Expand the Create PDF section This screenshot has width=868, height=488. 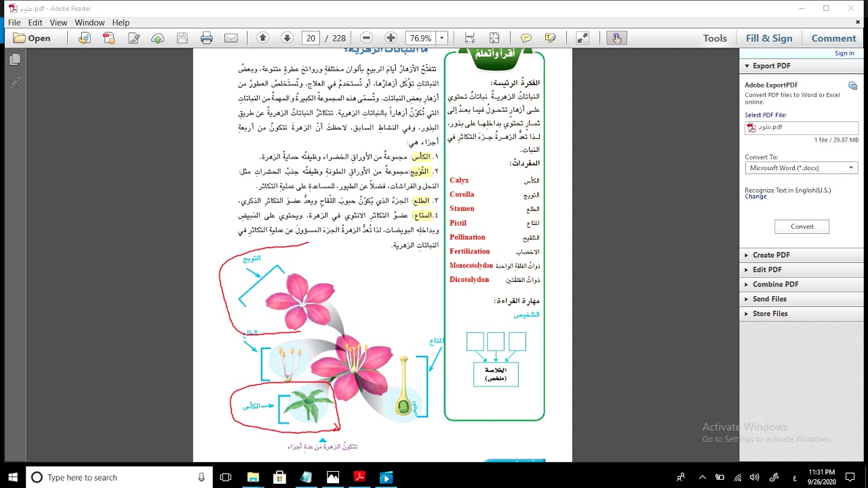pos(803,255)
